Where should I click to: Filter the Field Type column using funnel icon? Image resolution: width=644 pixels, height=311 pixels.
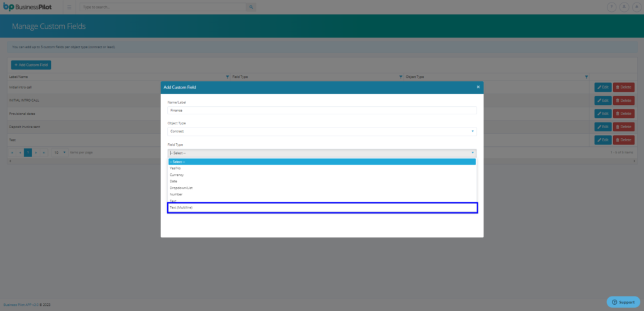point(401,77)
